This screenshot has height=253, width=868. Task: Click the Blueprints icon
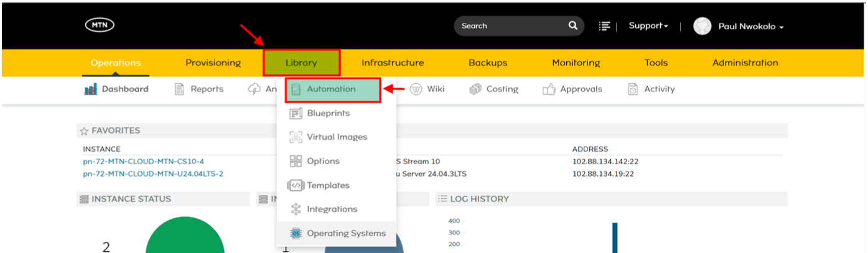(x=296, y=113)
